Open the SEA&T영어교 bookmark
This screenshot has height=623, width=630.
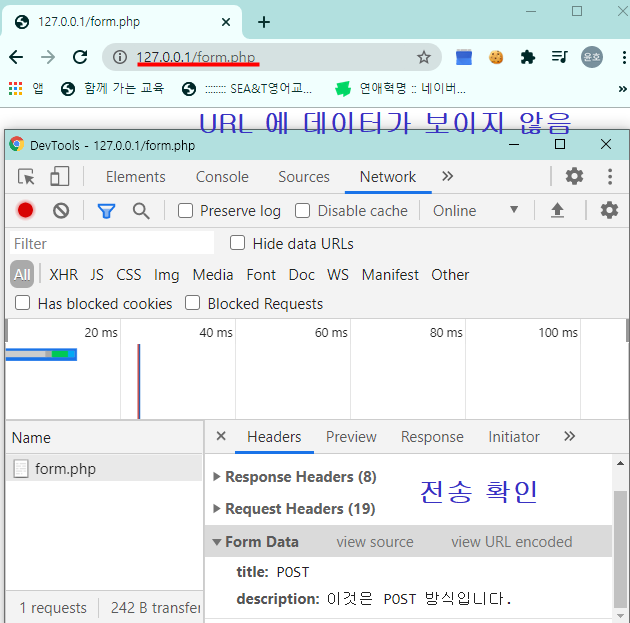coord(247,88)
